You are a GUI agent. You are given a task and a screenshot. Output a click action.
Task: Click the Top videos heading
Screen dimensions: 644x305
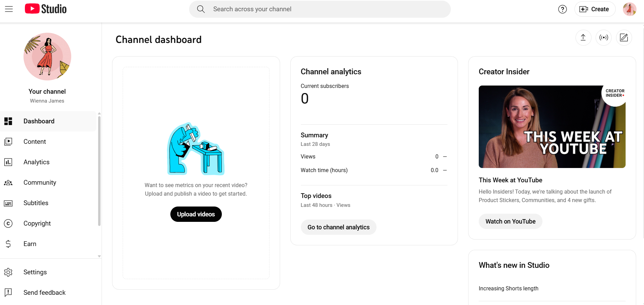pos(316,196)
